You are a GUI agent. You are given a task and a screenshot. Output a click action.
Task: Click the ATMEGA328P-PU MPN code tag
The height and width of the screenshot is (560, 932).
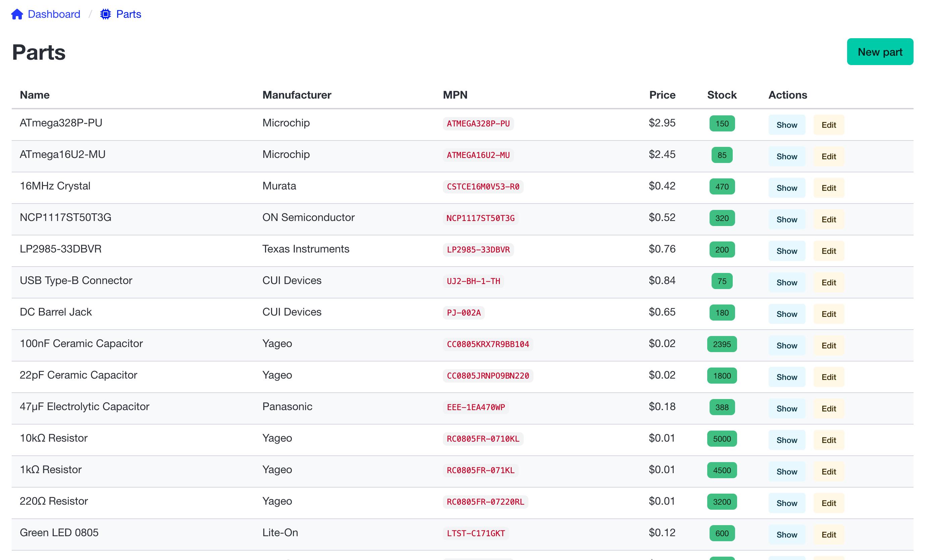[478, 123]
